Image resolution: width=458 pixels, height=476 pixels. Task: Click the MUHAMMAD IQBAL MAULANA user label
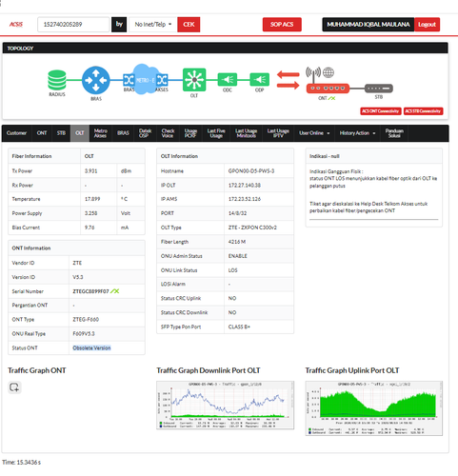point(368,25)
